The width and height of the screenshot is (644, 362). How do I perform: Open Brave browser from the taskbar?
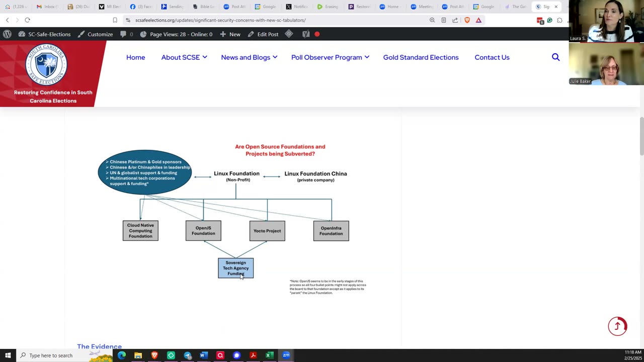tap(154, 355)
